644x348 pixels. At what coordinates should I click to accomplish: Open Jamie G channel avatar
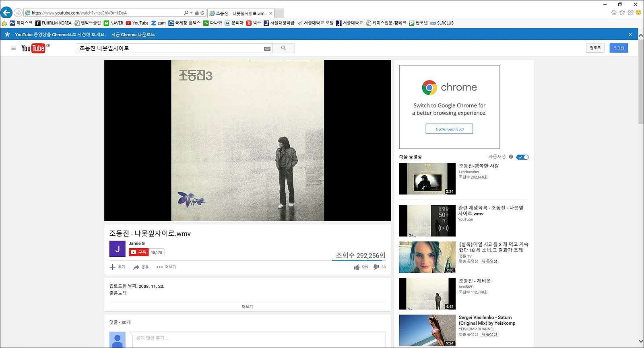coord(117,249)
